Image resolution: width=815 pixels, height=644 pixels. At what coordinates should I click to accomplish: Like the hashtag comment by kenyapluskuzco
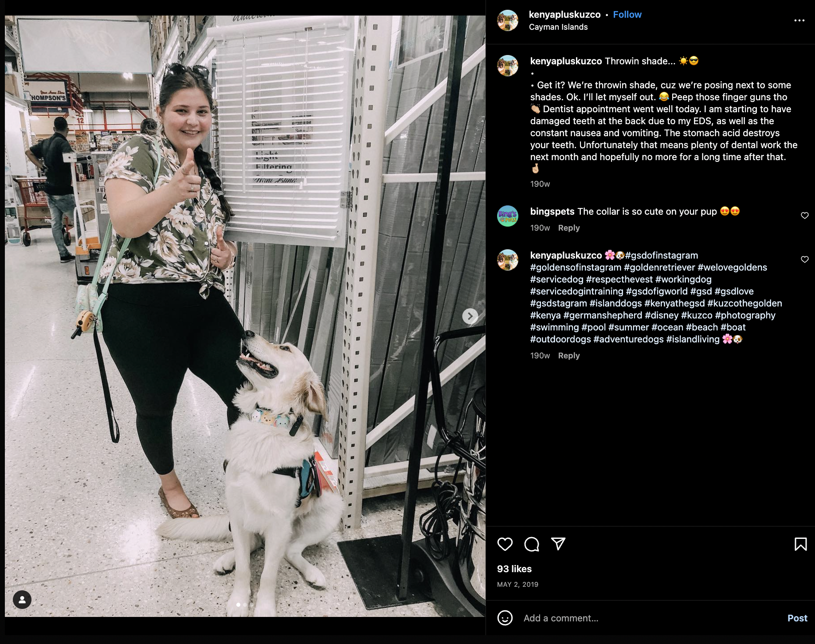804,259
